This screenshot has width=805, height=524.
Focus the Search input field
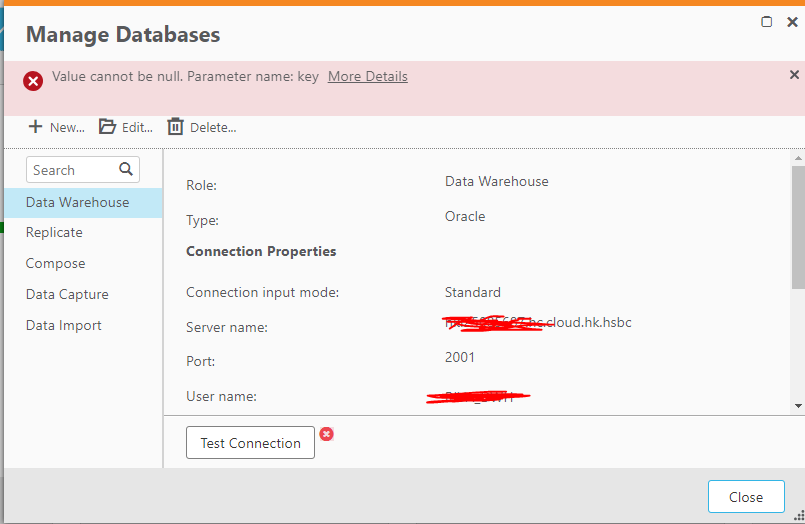pos(72,170)
